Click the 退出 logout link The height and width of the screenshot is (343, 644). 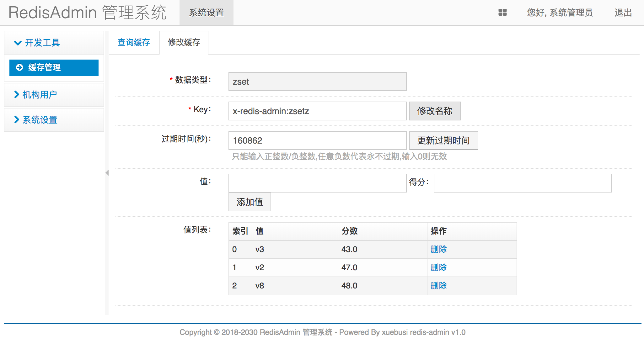(623, 13)
